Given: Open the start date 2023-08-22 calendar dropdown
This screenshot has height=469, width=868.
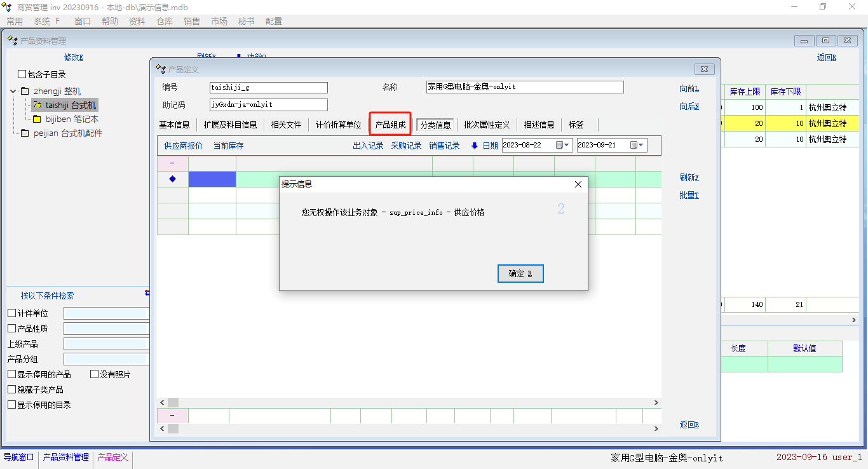Looking at the screenshot, I should click(x=563, y=146).
